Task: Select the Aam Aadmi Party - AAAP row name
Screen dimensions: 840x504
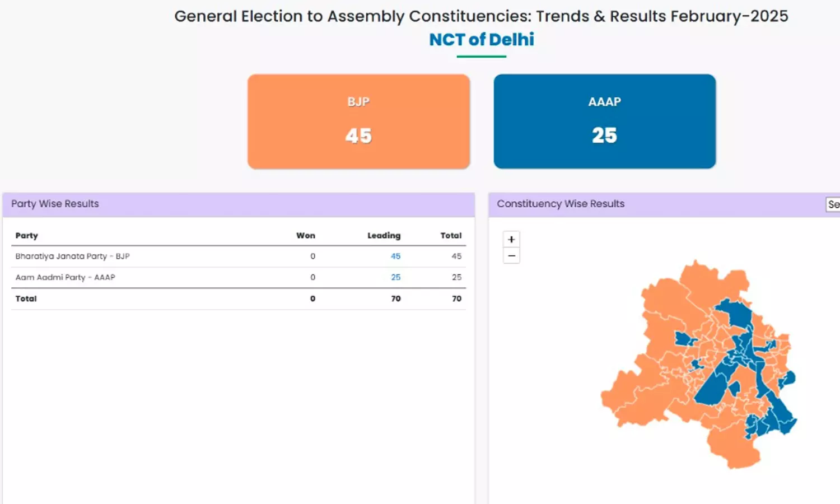Action: click(65, 277)
